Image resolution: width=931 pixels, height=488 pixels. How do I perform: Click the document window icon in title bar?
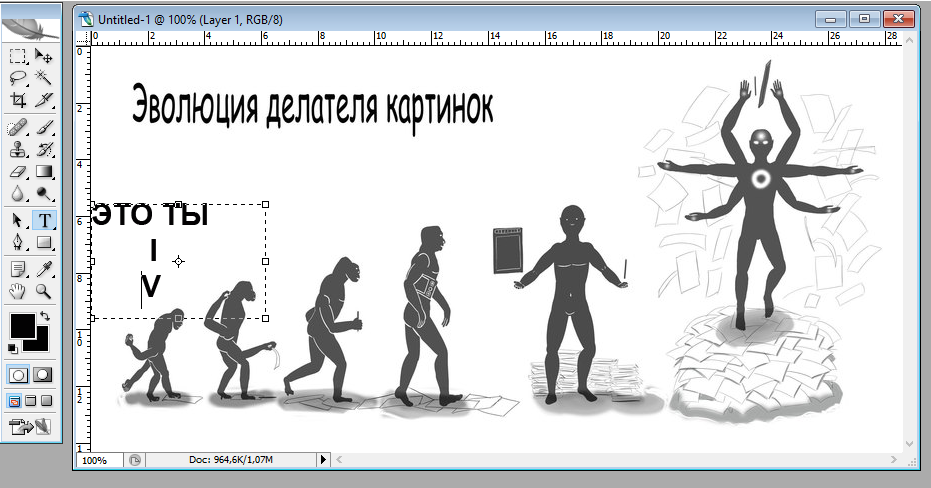click(x=87, y=19)
